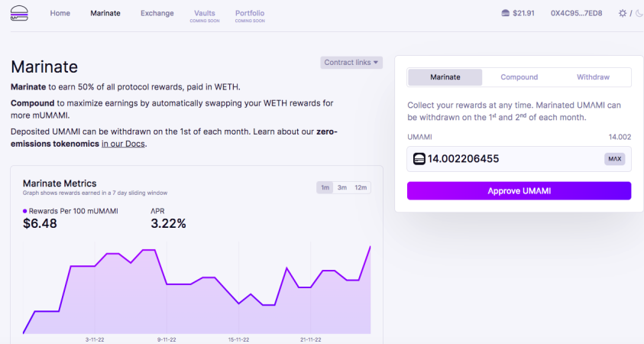The width and height of the screenshot is (644, 344).
Task: Open the Compound tab
Action: point(519,77)
